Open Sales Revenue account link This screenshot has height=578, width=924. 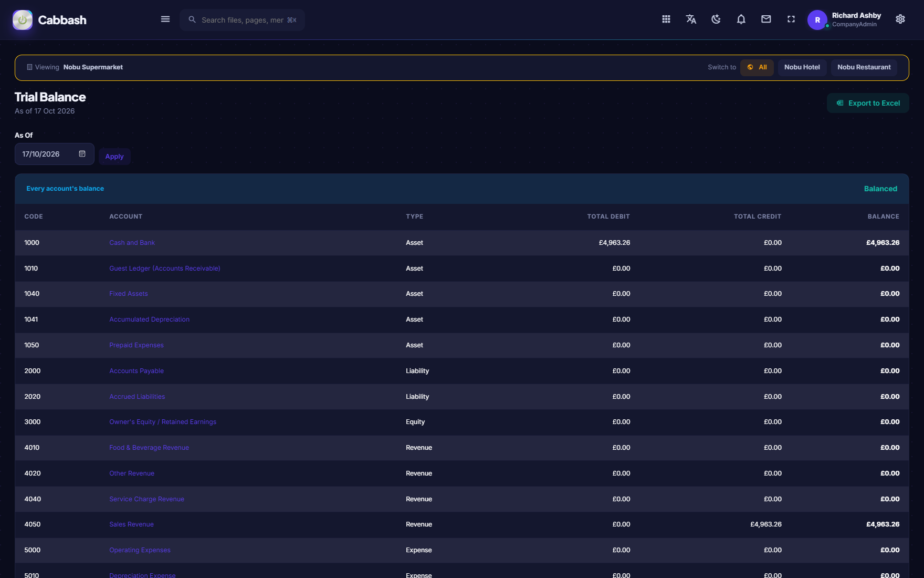coord(131,524)
